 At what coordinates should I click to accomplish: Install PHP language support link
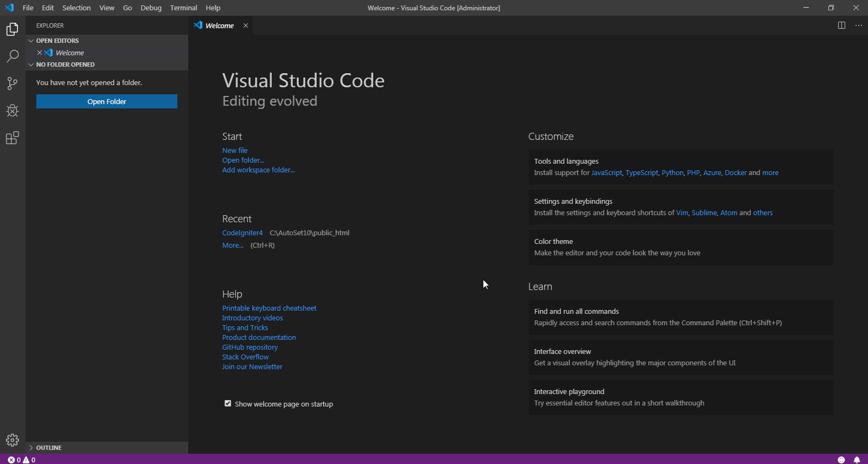pos(693,172)
